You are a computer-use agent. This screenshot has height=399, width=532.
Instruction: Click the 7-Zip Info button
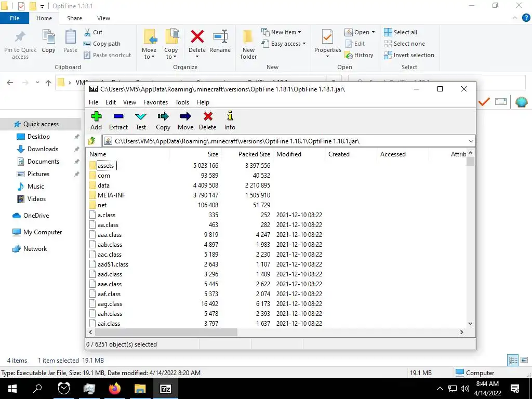230,121
